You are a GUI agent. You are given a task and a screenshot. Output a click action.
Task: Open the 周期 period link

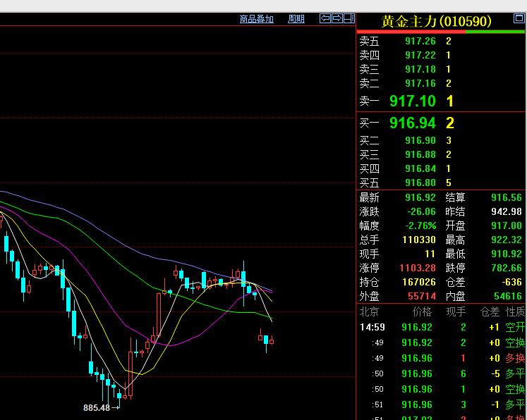click(296, 19)
